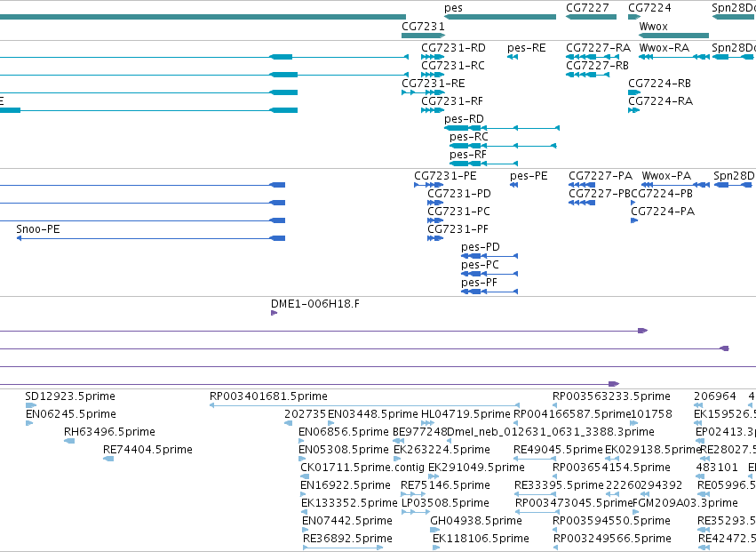Click the RE33395.5prime EST
This screenshot has width=756, height=552.
536,494
